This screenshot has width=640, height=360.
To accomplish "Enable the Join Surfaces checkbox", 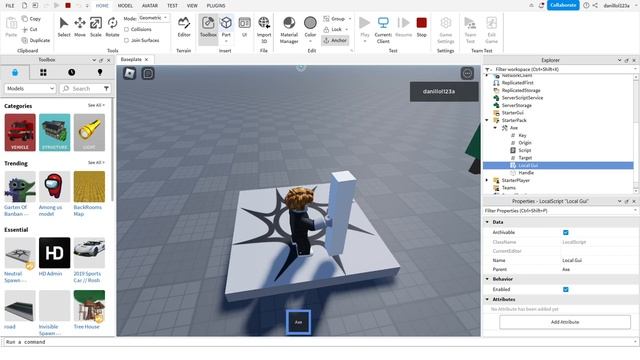I will pos(127,40).
